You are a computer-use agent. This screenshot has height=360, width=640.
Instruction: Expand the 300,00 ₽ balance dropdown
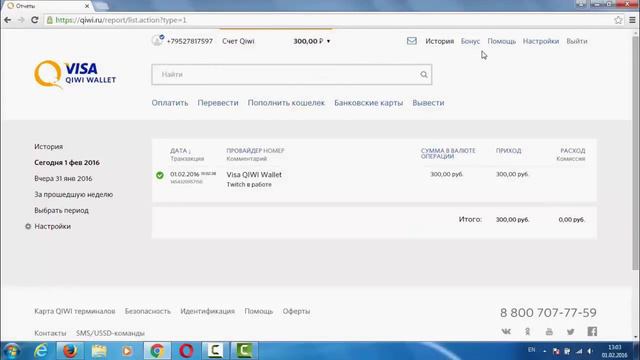click(312, 41)
